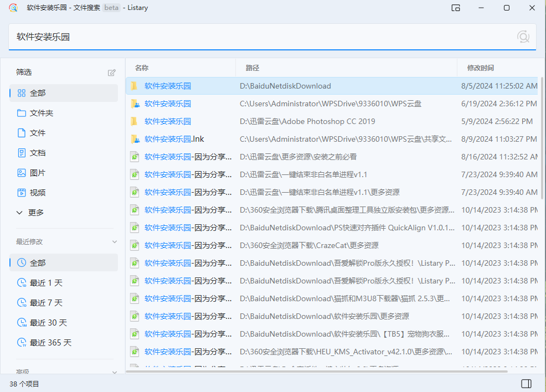Select folder 软件安装乐园 in Adobe Photoshop CC 2019

pos(332,121)
